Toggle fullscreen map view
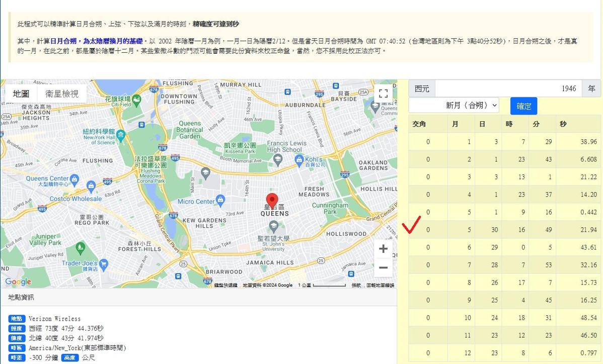 tap(383, 94)
